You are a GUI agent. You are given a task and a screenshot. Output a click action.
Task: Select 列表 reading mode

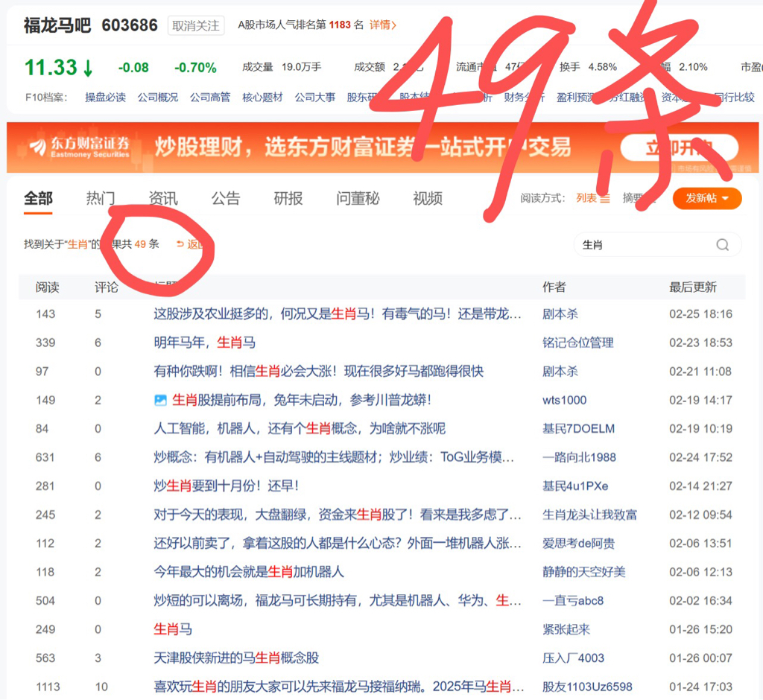586,199
